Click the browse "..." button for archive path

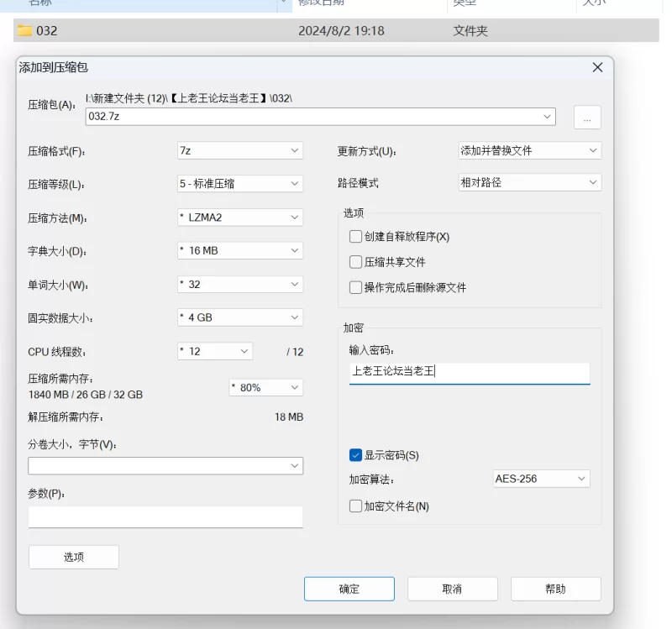[587, 118]
